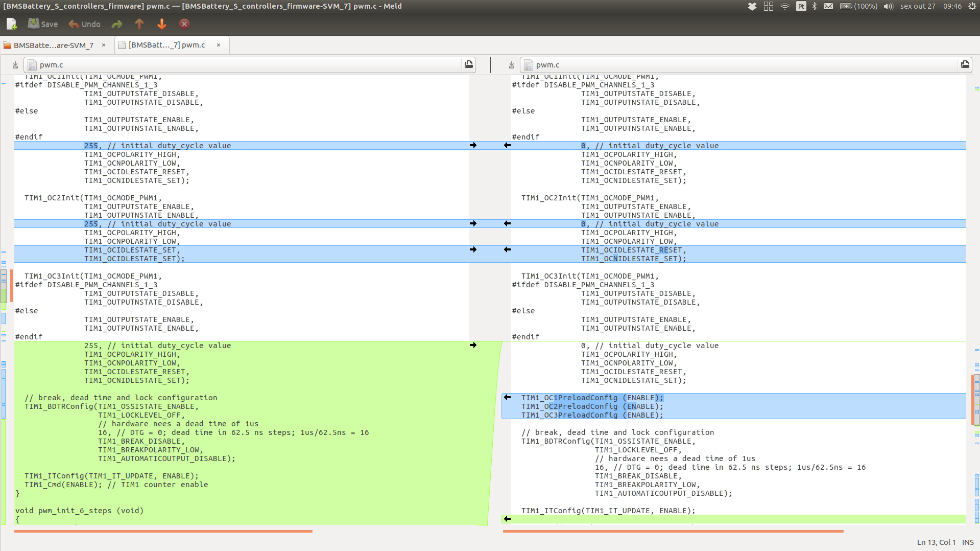Go to previous change (up arrow)
The width and height of the screenshot is (980, 551).
pos(139,24)
